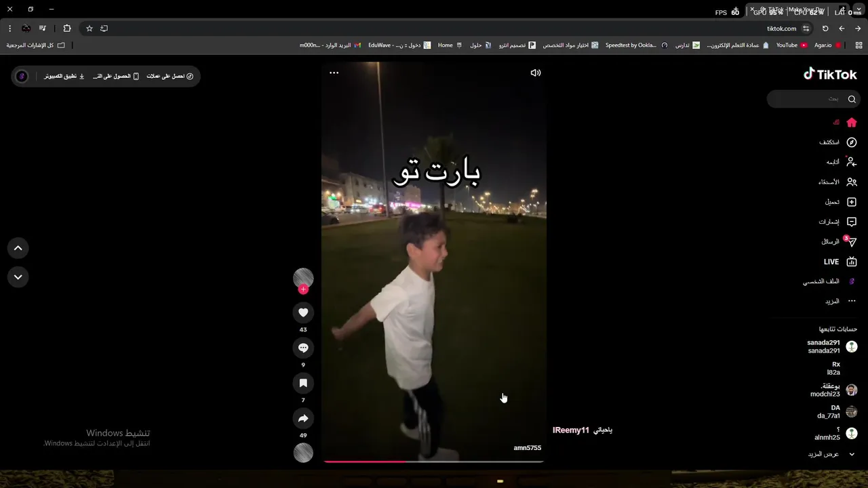The width and height of the screenshot is (868, 488).
Task: Open the تصميم انترو bookmark
Action: (517, 45)
